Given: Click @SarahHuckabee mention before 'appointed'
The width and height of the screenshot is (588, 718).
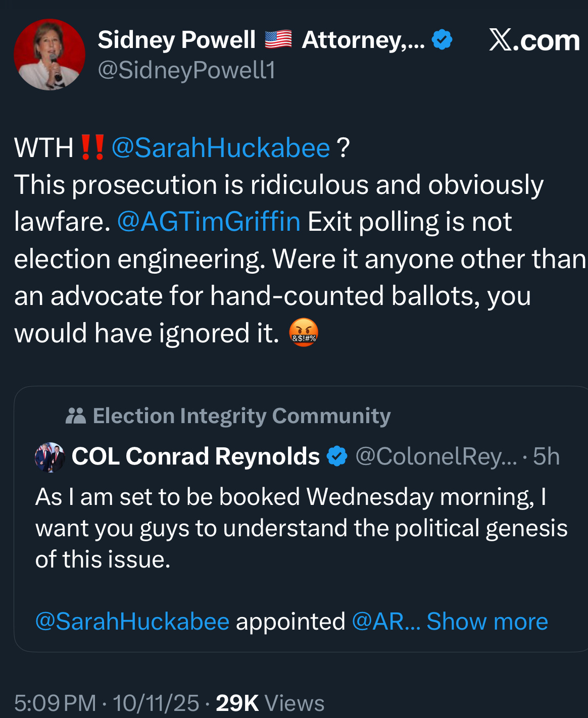Looking at the screenshot, I should click(x=132, y=622).
